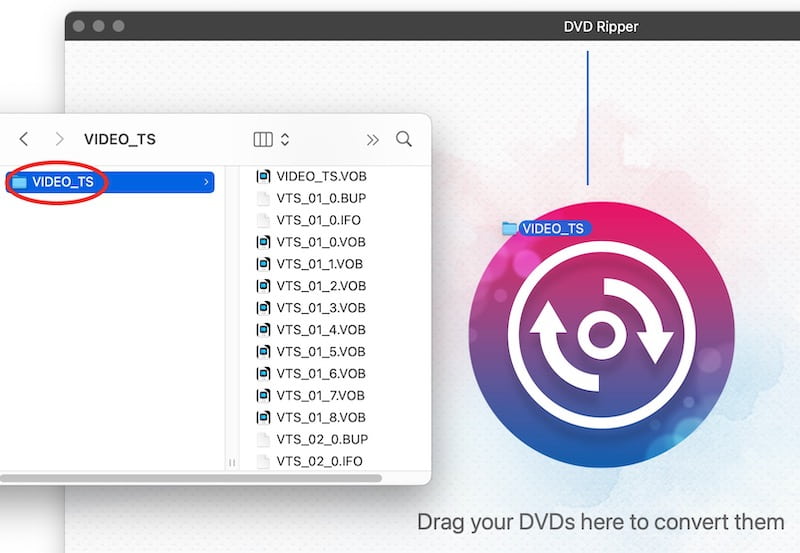800x553 pixels.
Task: Select VTS_02_0.BUP file
Action: [322, 440]
